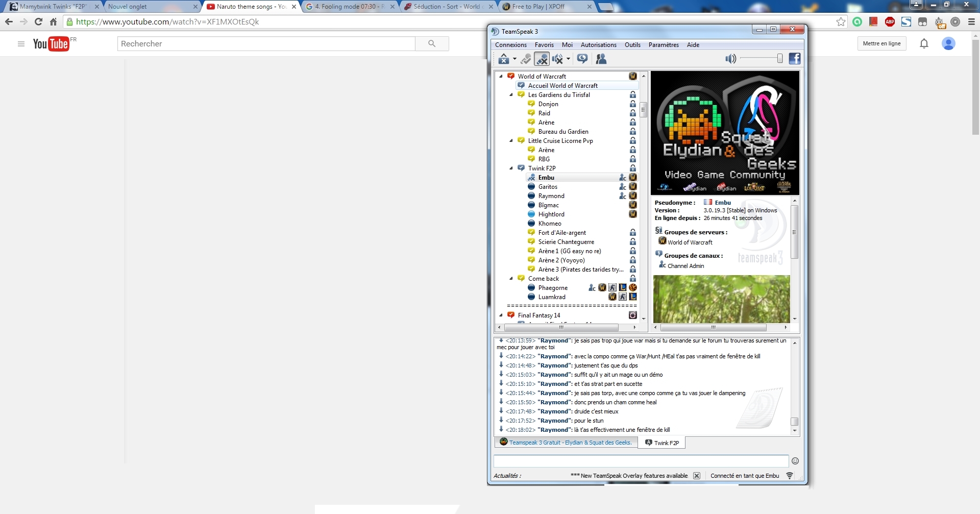Image resolution: width=980 pixels, height=514 pixels.
Task: Click WoW badge icon beside Embu
Action: point(633,178)
